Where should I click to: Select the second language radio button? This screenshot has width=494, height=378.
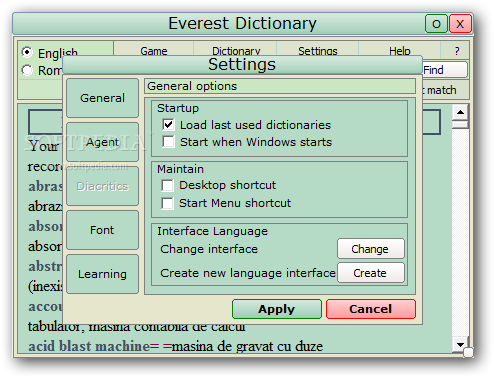pyautogui.click(x=27, y=70)
